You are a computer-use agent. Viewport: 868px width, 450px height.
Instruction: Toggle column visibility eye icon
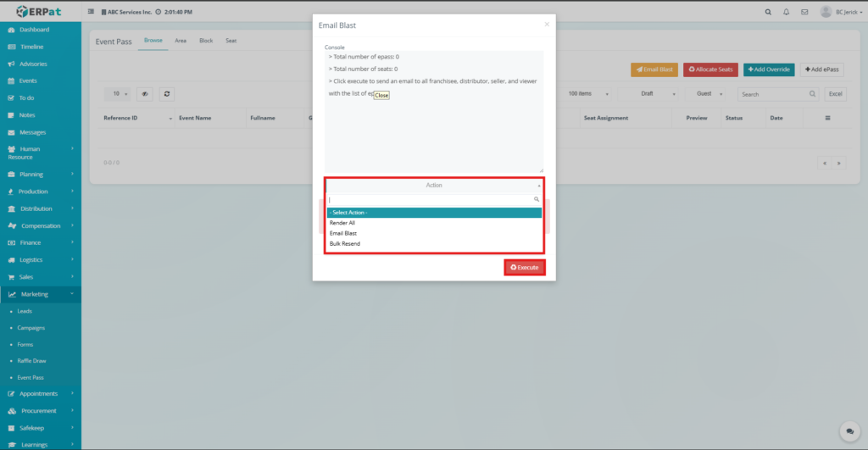[145, 94]
